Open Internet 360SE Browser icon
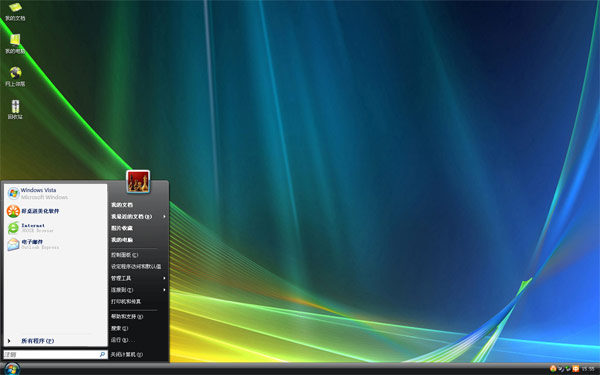Viewport: 600px width, 375px height. pyautogui.click(x=13, y=228)
